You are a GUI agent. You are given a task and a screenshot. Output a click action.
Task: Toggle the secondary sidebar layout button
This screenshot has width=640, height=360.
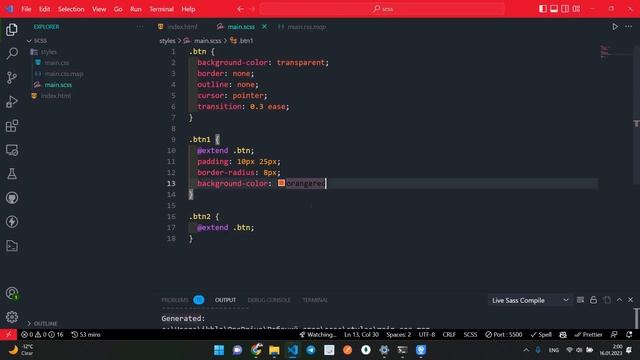pos(565,9)
